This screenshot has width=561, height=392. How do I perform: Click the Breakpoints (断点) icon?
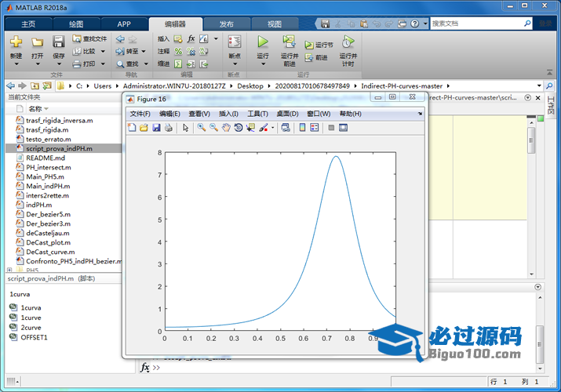235,42
